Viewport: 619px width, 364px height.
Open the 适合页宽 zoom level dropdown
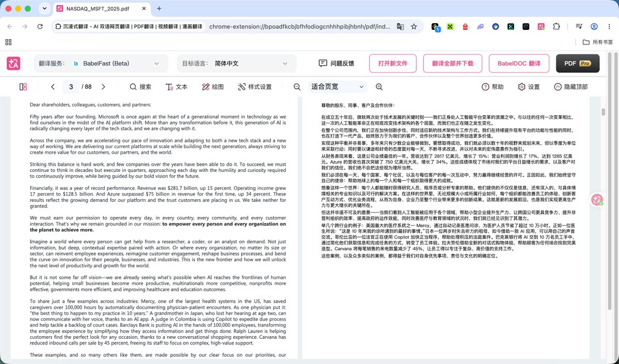point(338,87)
